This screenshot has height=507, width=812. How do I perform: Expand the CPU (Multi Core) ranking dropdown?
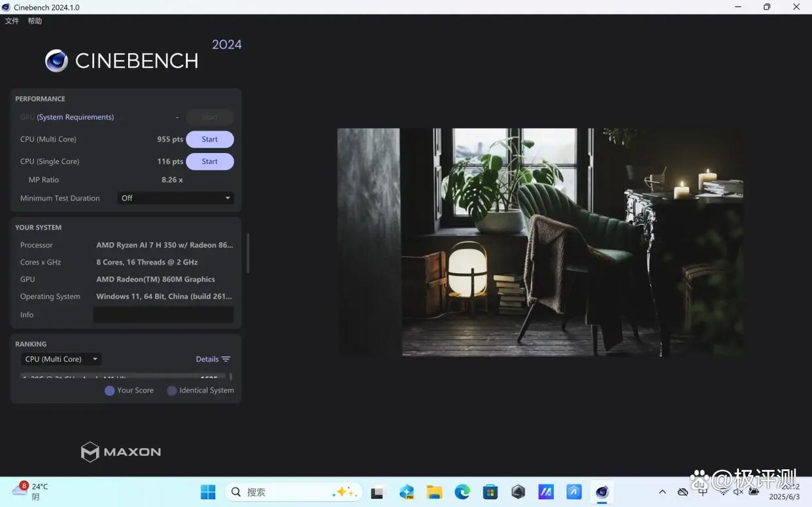61,359
